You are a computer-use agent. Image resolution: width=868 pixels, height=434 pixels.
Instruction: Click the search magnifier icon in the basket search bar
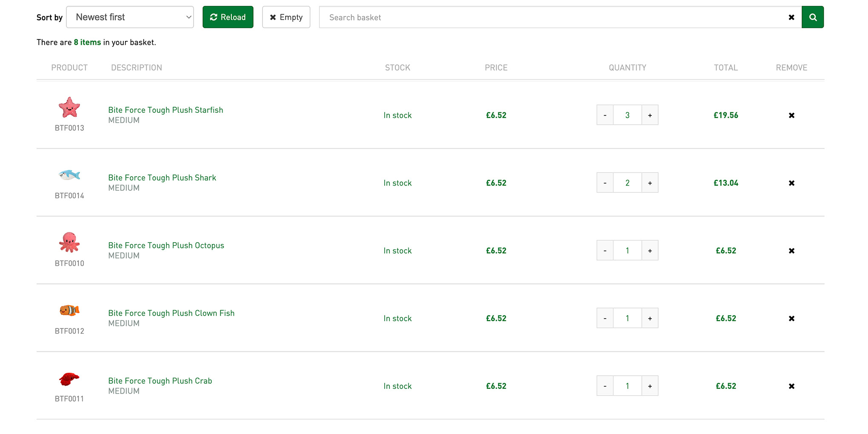point(813,17)
